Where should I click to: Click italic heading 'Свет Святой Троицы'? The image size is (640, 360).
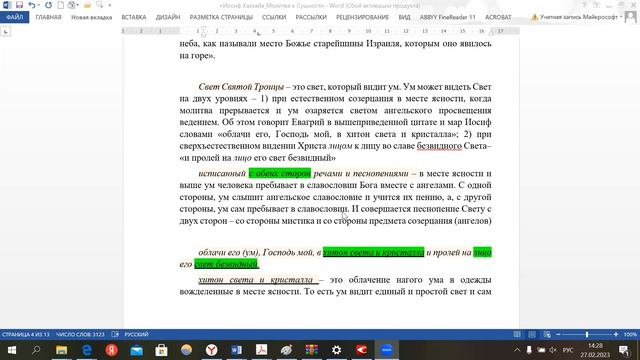[241, 87]
